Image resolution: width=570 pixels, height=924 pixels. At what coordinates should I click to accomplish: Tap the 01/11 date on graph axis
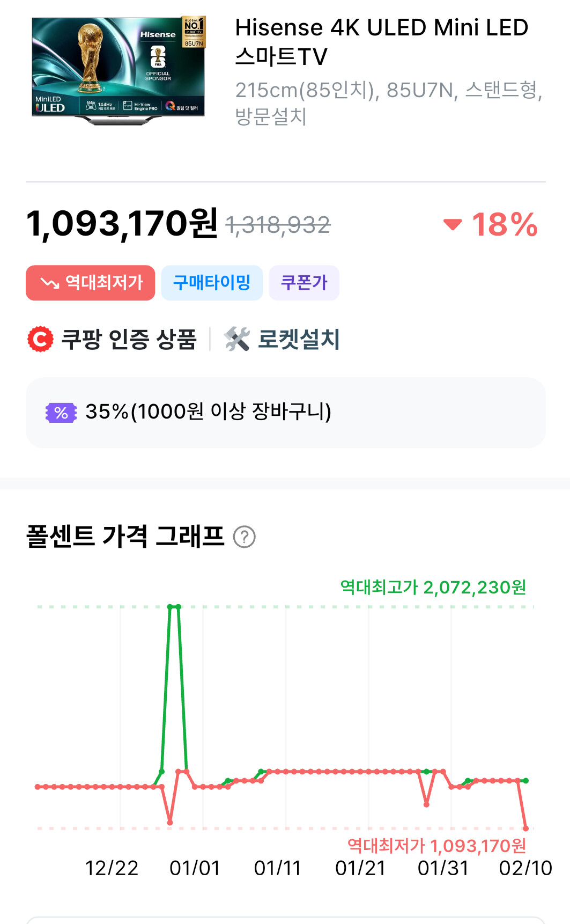coord(278,868)
